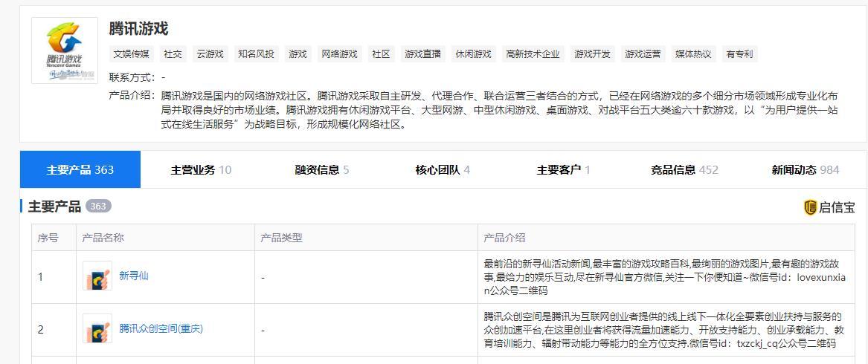Select the 云游戏 tag
The height and width of the screenshot is (364, 868).
[210, 53]
